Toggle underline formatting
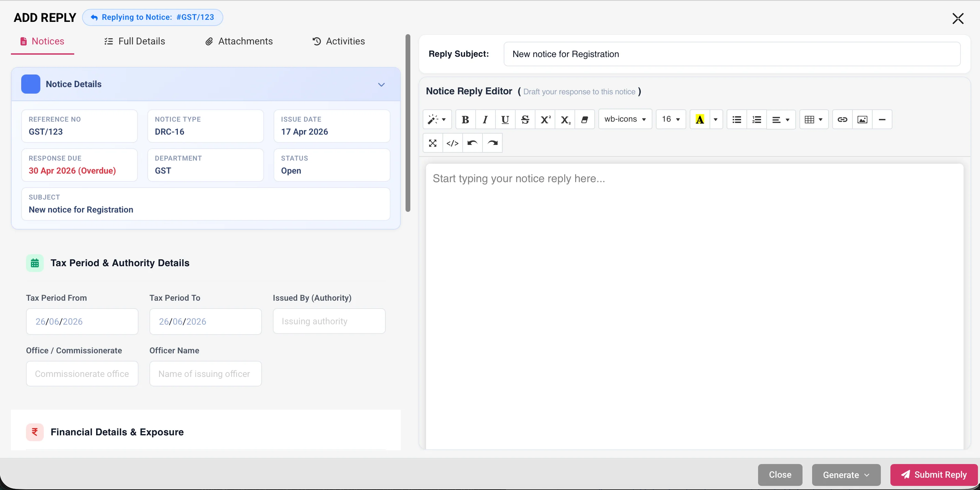Image resolution: width=980 pixels, height=490 pixels. [x=505, y=119]
